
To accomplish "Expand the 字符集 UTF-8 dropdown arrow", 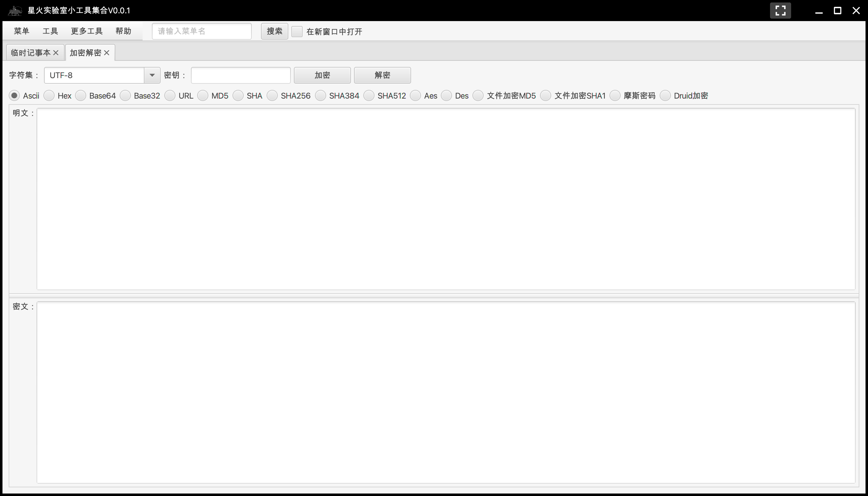I will pyautogui.click(x=152, y=75).
